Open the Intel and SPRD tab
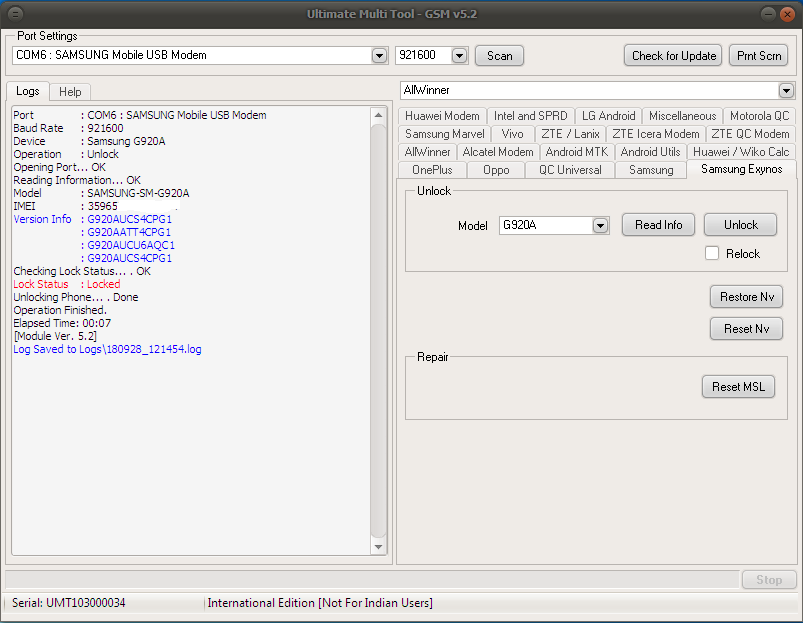The image size is (803, 623). 531,116
